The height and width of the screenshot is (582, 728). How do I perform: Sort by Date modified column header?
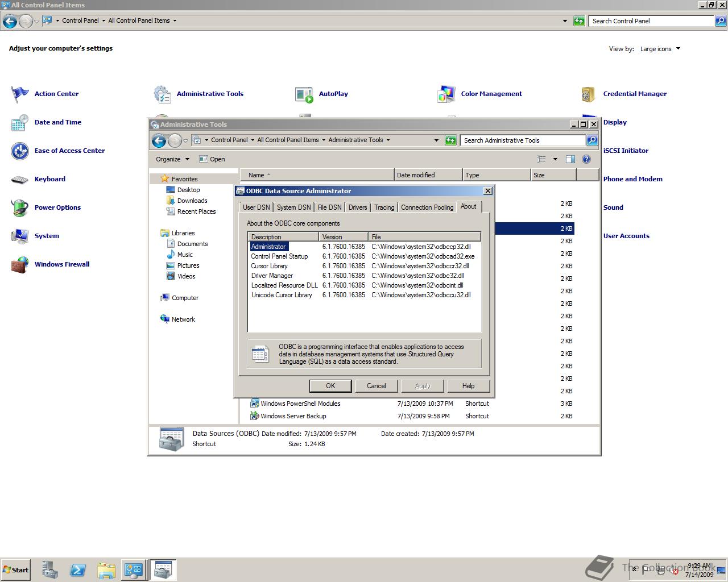tap(428, 175)
